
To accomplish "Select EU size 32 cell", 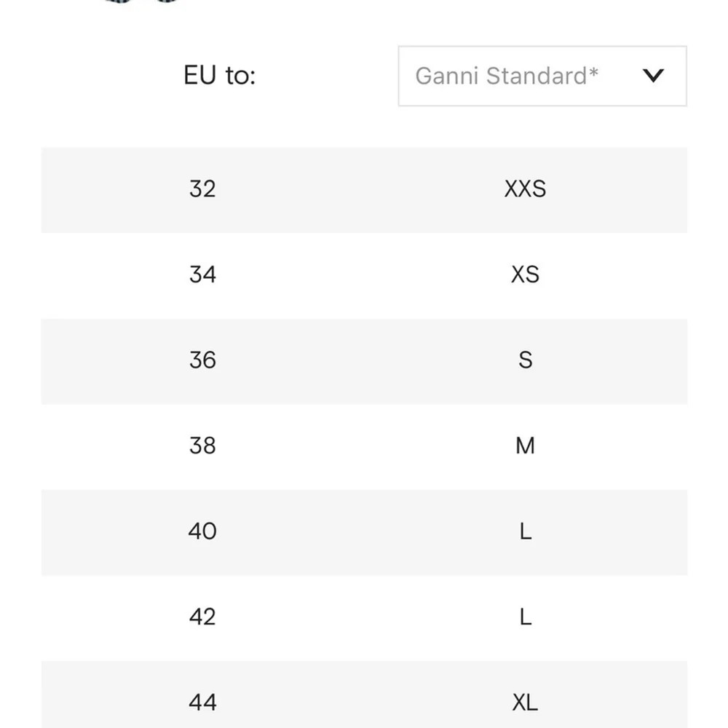I will coord(202,189).
